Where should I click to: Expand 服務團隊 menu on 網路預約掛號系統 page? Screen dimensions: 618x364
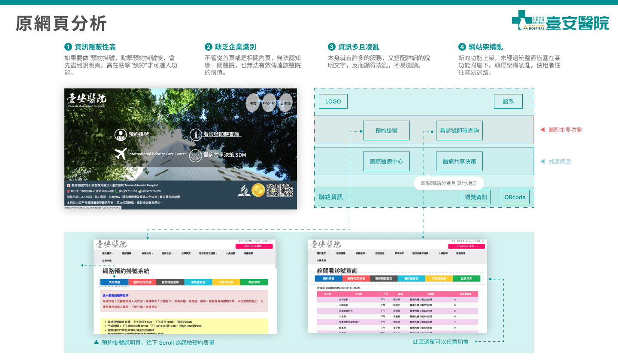(128, 253)
